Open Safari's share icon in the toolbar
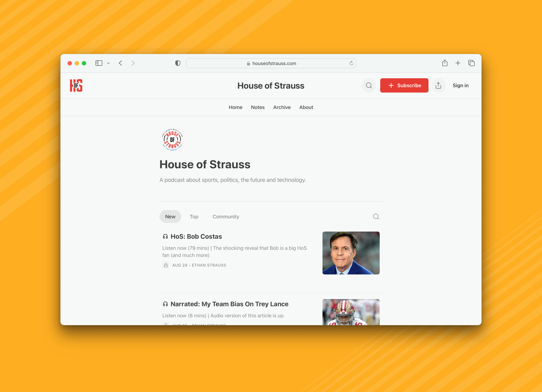The height and width of the screenshot is (392, 542). (x=445, y=63)
